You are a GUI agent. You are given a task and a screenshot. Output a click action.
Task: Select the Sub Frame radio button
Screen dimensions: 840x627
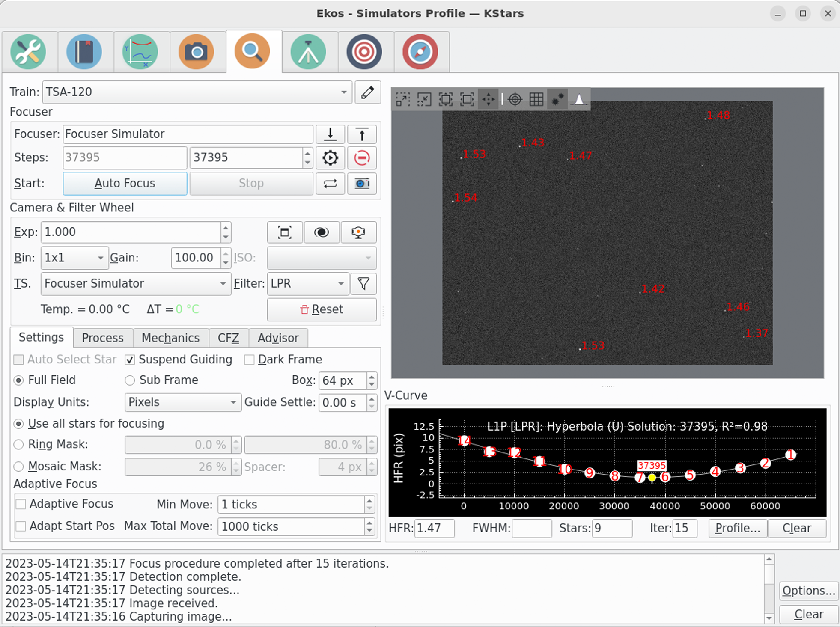click(x=131, y=379)
